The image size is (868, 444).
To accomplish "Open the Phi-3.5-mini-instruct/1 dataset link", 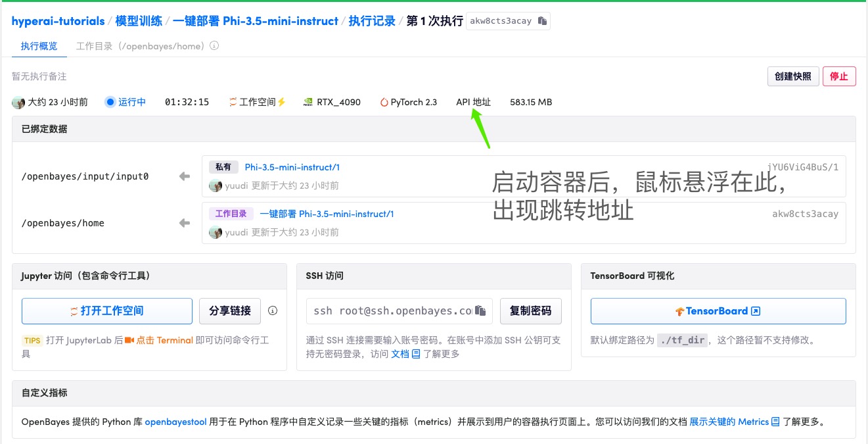I will [292, 167].
